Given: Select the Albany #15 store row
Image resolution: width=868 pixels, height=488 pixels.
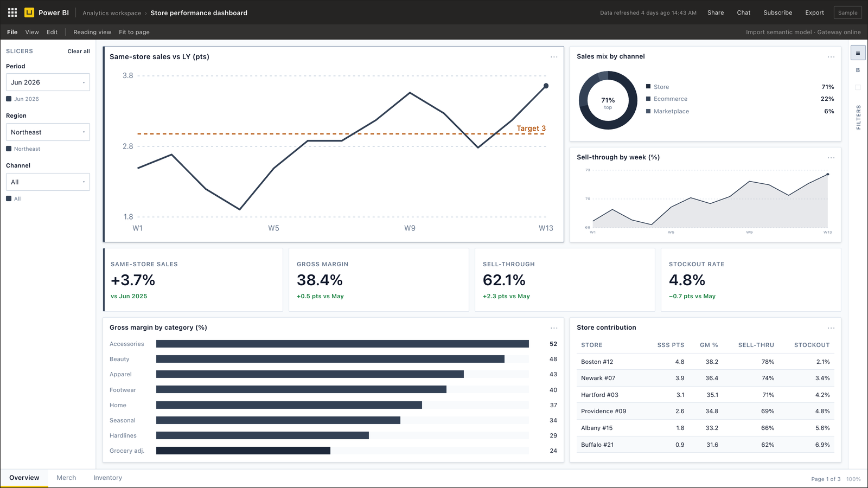Looking at the screenshot, I should tap(705, 428).
